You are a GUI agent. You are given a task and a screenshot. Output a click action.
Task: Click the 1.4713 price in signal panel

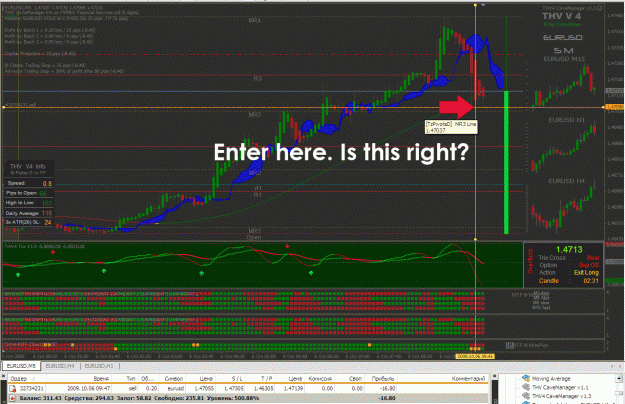[569, 249]
